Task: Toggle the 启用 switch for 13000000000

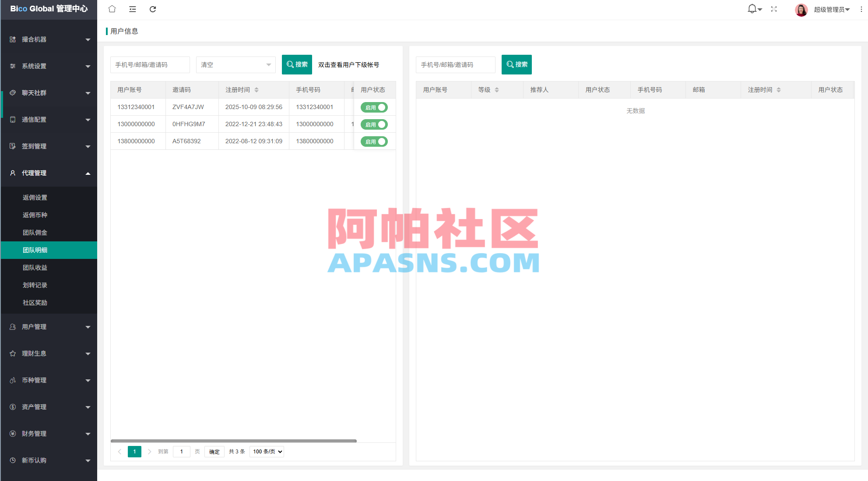Action: click(x=374, y=124)
